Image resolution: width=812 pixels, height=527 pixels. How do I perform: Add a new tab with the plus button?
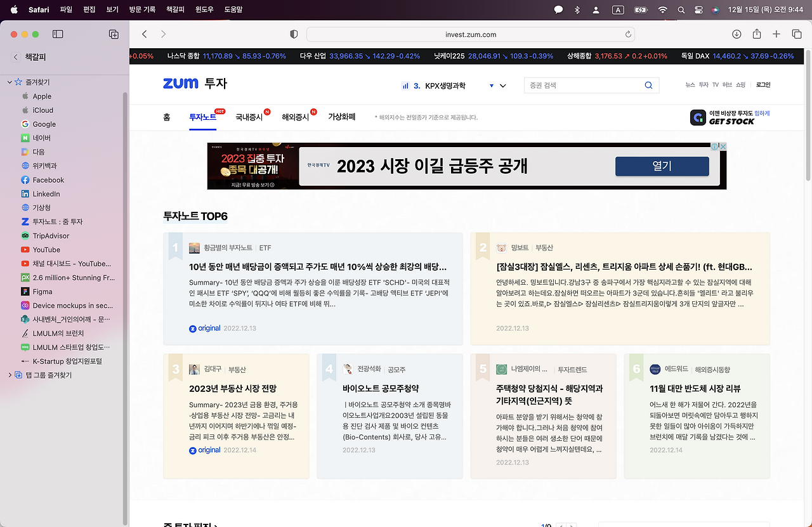point(776,34)
